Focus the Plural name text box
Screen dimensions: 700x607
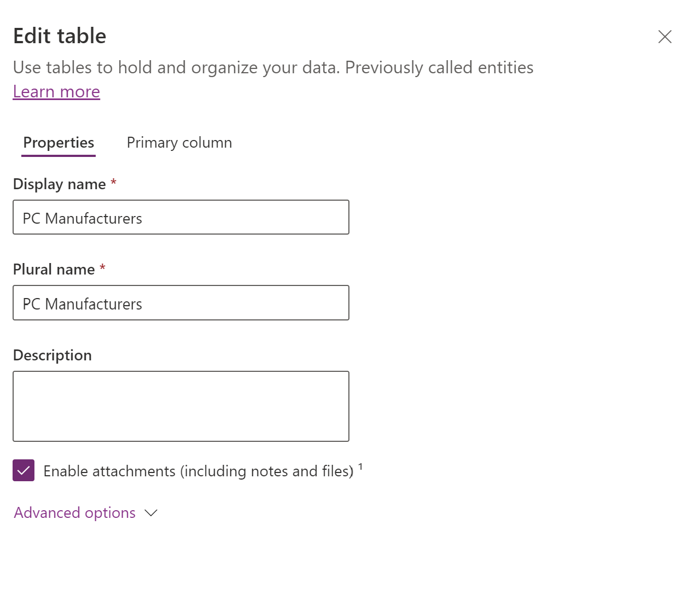click(180, 303)
